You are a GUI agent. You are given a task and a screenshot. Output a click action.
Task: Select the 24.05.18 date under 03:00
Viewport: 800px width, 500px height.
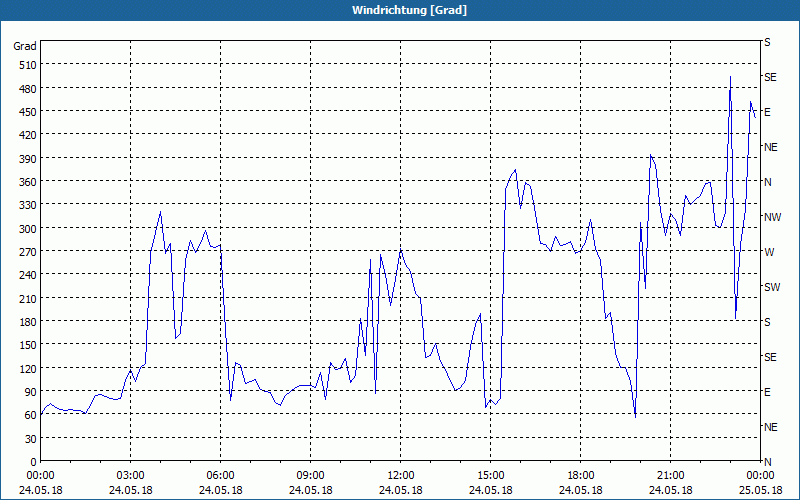pyautogui.click(x=131, y=490)
